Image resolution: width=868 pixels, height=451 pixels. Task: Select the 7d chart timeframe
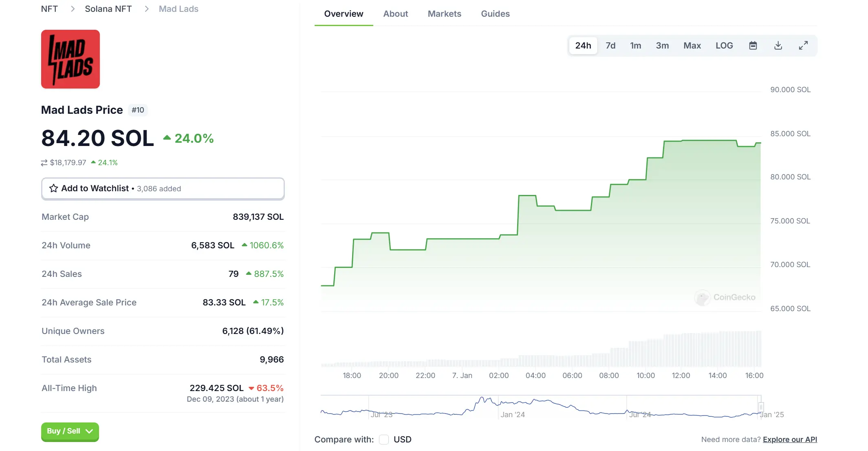coord(610,45)
